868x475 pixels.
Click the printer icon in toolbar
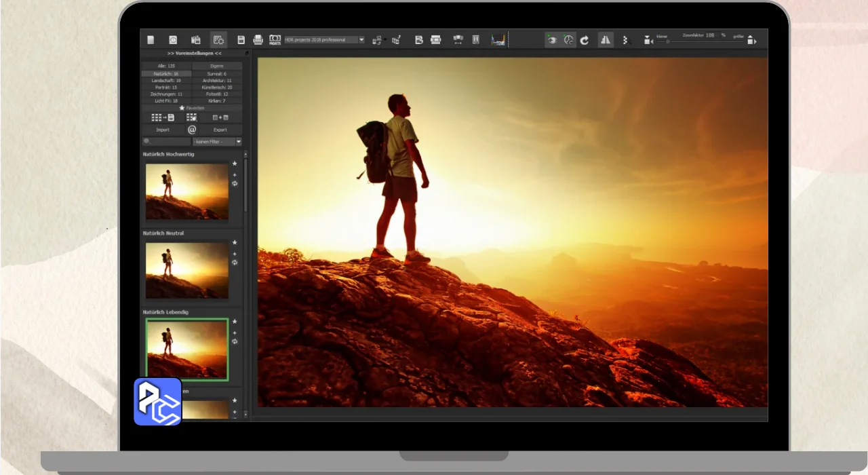[258, 40]
